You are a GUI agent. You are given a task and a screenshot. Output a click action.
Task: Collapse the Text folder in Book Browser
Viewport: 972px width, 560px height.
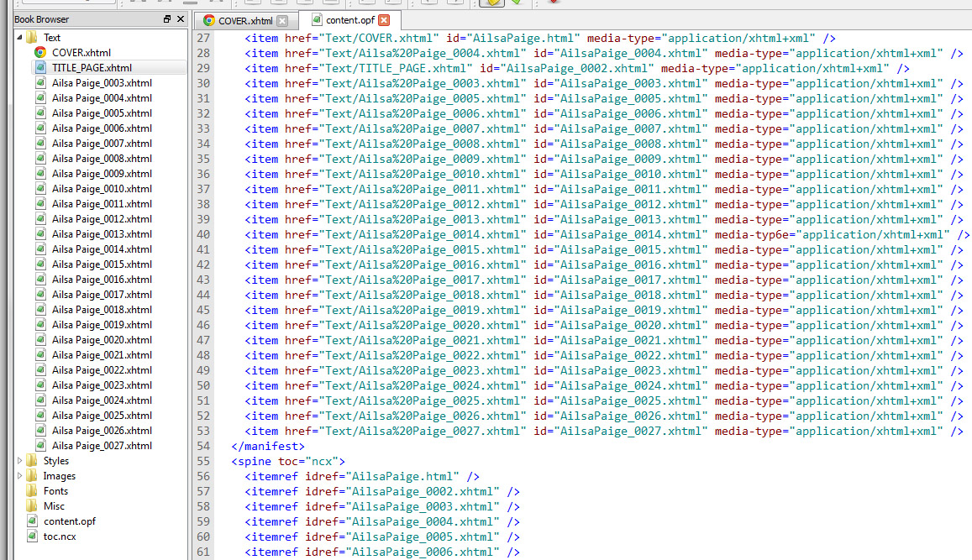pos(19,37)
